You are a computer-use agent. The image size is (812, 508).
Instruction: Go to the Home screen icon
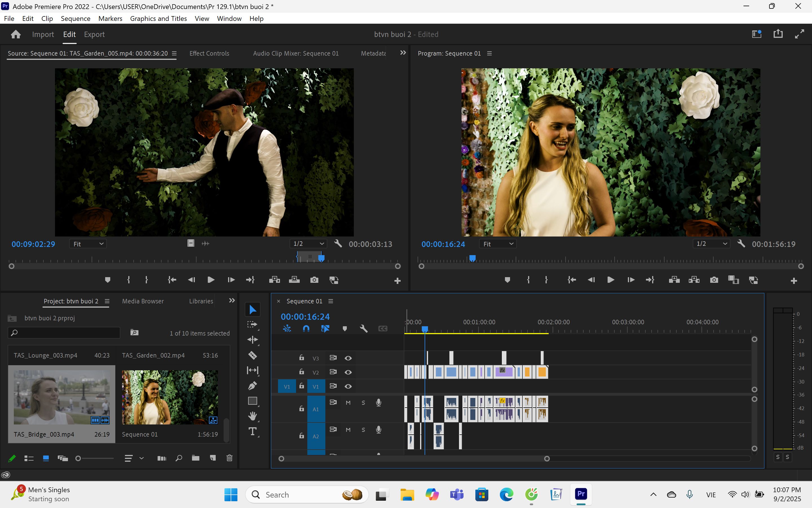click(x=16, y=34)
